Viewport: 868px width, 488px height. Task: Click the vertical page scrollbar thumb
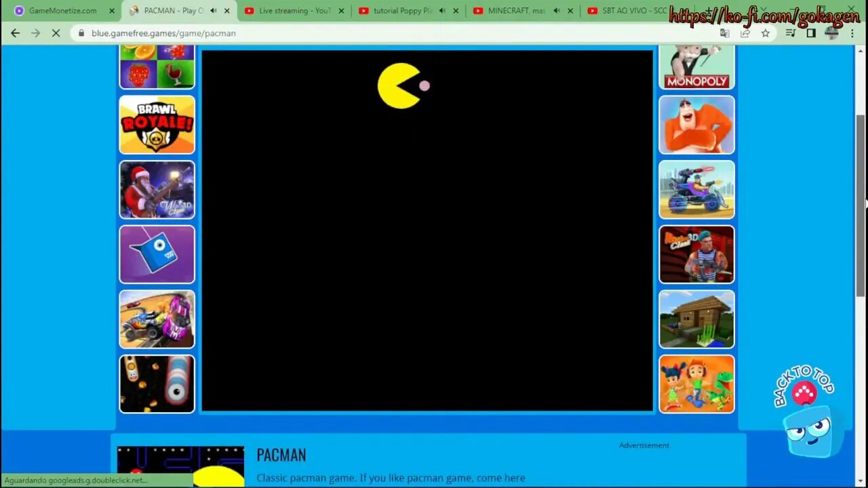861,205
